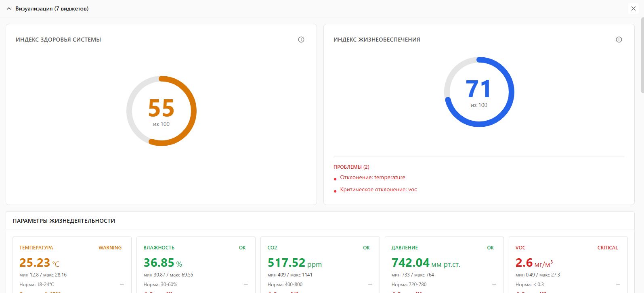
Task: Open the Отклонение: temperature problem
Action: 372,177
